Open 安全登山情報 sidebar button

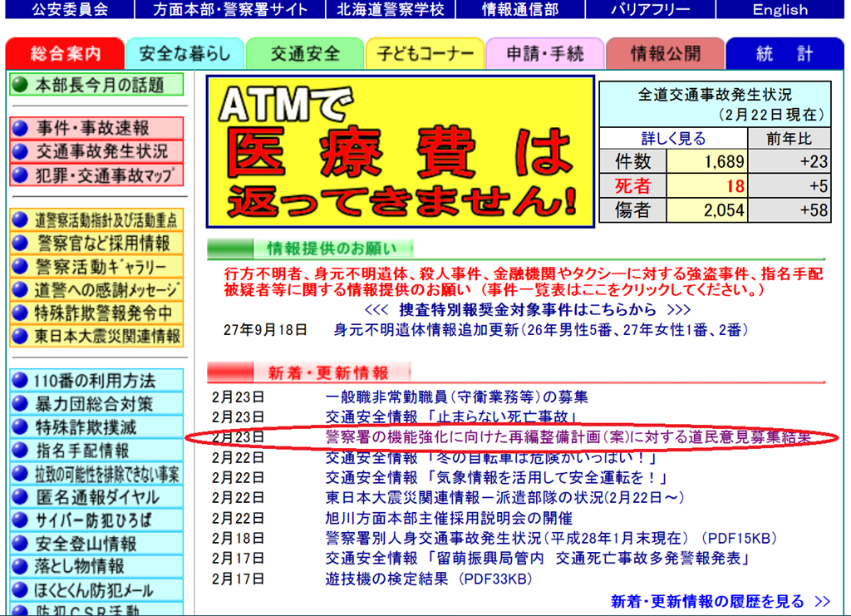pos(96,544)
